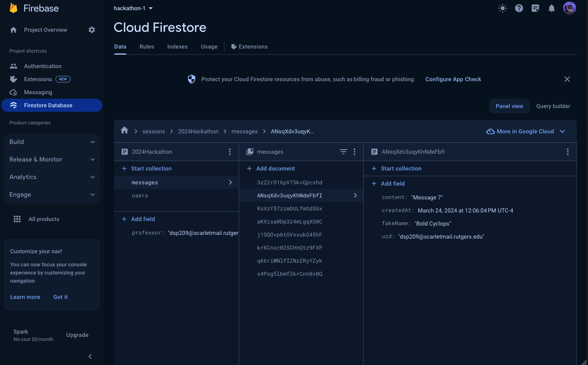Open the notifications bell
Viewport: 588px width, 365px height.
(x=552, y=8)
